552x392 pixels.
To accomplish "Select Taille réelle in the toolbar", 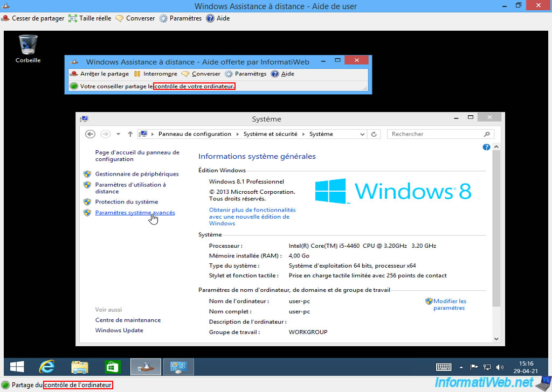I will 90,18.
